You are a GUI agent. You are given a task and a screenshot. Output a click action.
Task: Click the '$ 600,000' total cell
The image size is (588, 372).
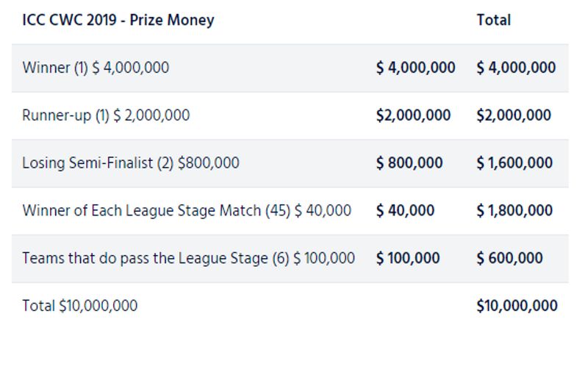[510, 258]
